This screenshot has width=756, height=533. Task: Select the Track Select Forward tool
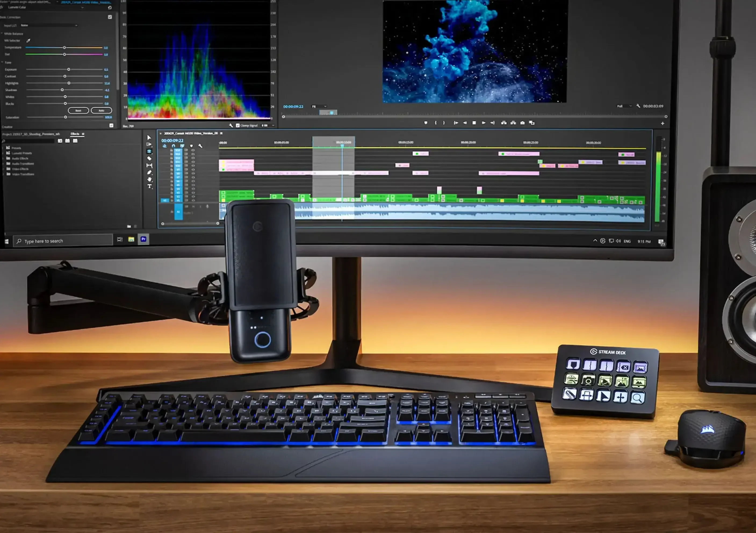149,144
